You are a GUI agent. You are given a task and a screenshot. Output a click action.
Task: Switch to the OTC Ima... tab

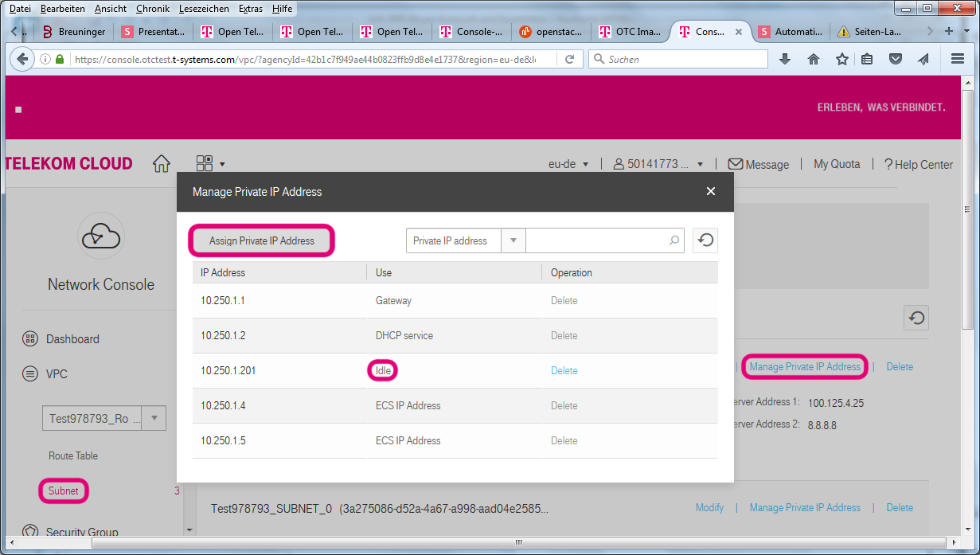point(631,32)
